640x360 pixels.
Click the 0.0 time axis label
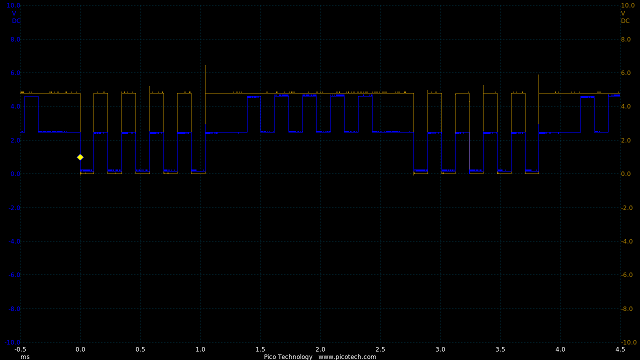(x=80, y=349)
